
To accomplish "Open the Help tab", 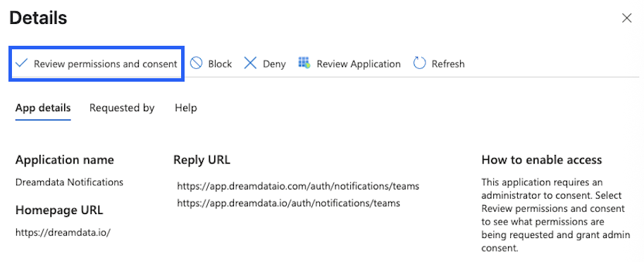I will [x=186, y=108].
